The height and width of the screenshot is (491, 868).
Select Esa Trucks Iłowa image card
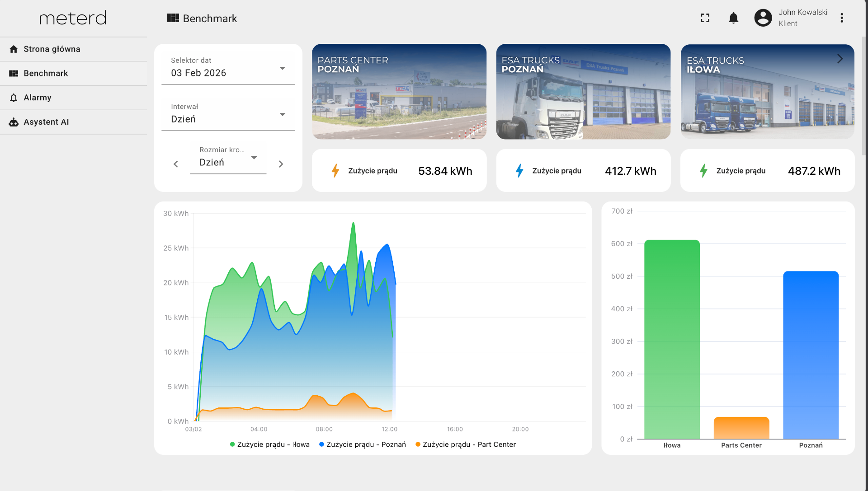(767, 91)
